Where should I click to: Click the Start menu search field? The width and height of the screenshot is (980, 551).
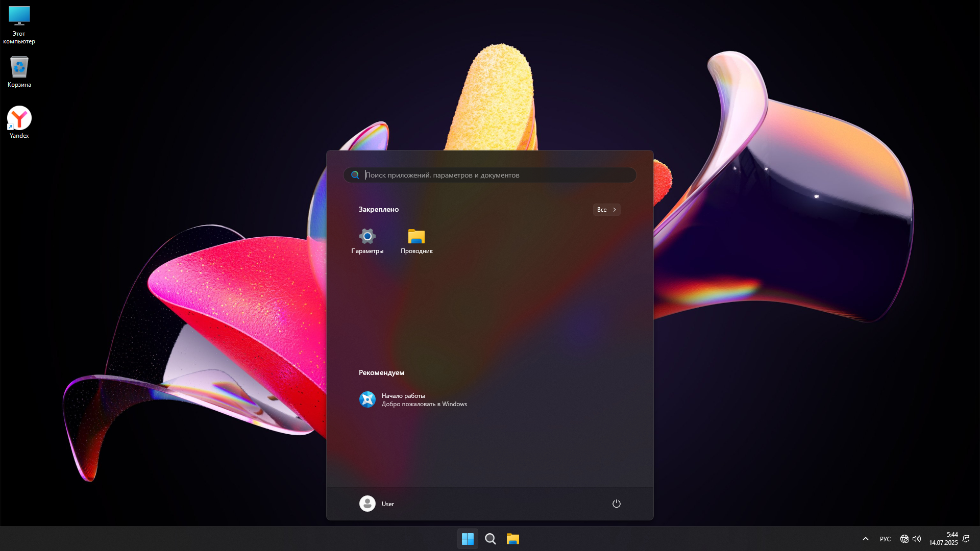click(x=490, y=175)
